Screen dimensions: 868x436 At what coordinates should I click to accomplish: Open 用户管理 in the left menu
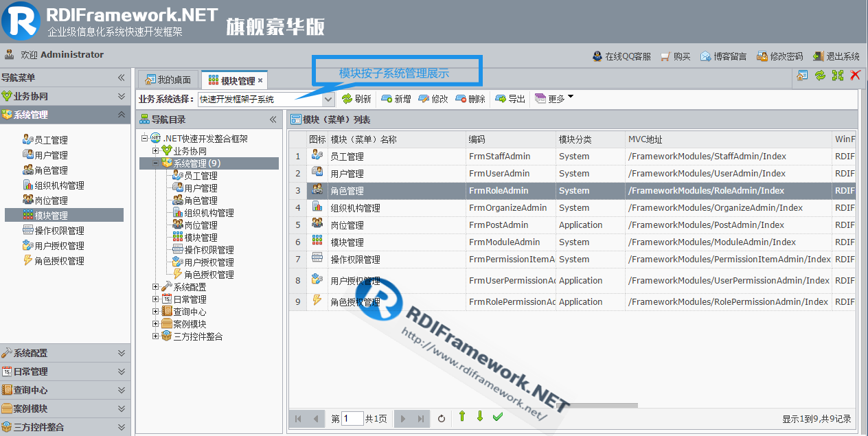point(45,155)
